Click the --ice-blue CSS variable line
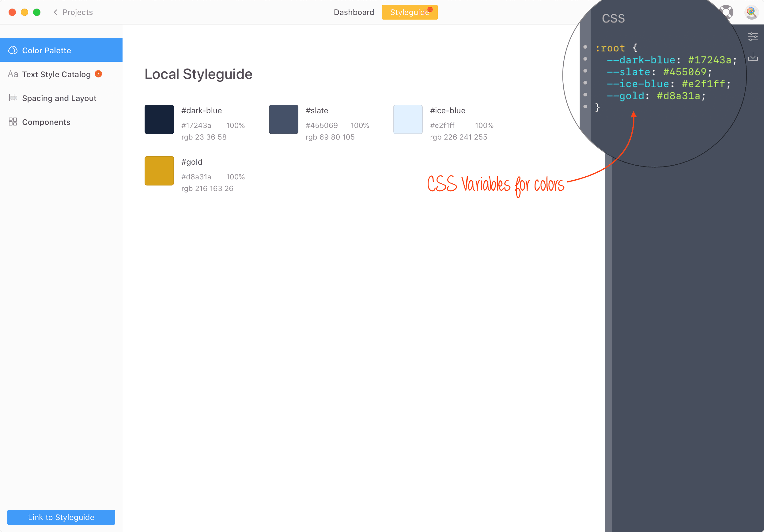The height and width of the screenshot is (532, 764). [x=668, y=84]
